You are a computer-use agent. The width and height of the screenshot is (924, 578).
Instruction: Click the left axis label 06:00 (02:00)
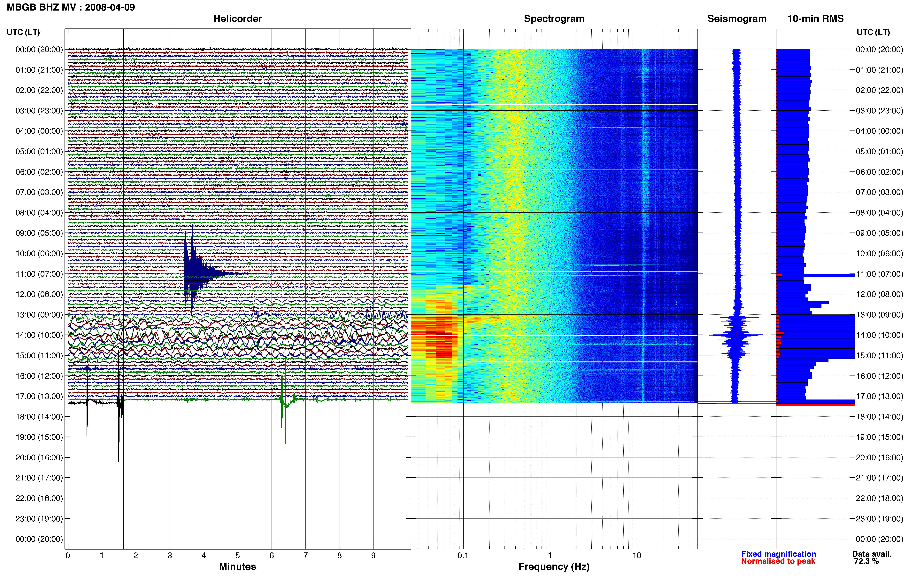39,172
